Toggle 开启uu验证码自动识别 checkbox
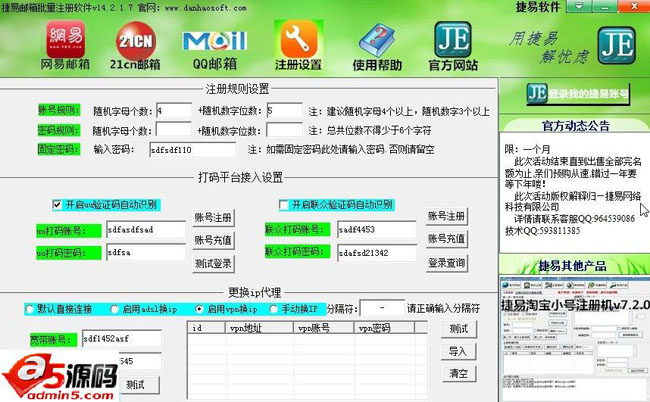The height and width of the screenshot is (402, 650). point(57,204)
